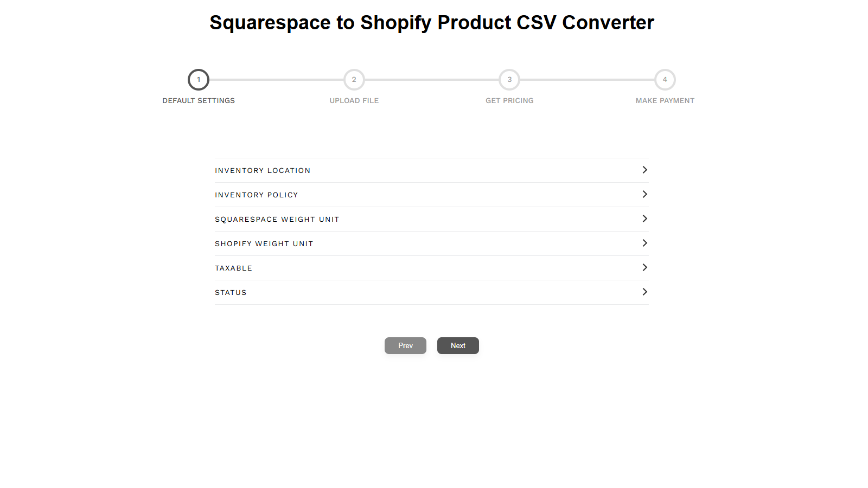
Task: Jump to the Make Payment step label
Action: [665, 101]
